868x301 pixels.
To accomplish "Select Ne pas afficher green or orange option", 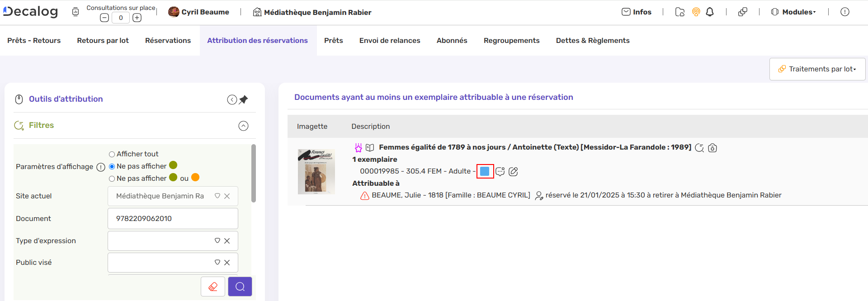I will tap(112, 179).
